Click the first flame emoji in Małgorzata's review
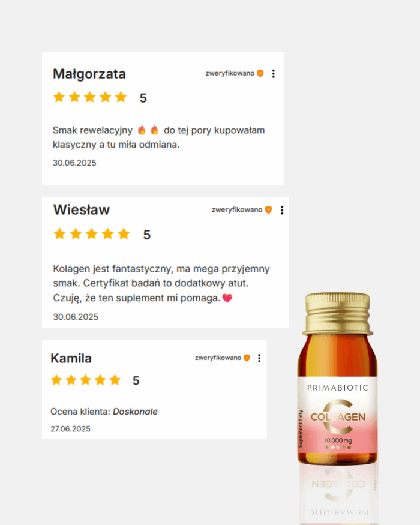Viewport: 420px width, 525px height. click(142, 130)
